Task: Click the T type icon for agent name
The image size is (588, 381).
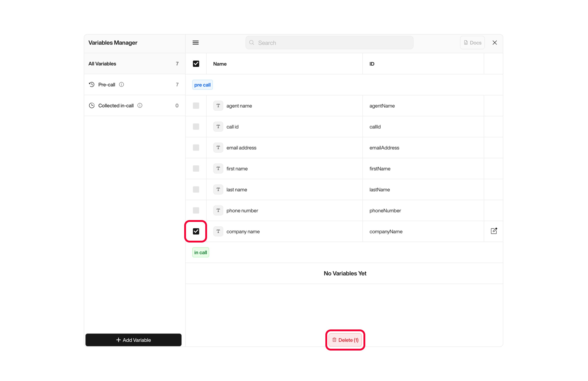Action: point(218,106)
